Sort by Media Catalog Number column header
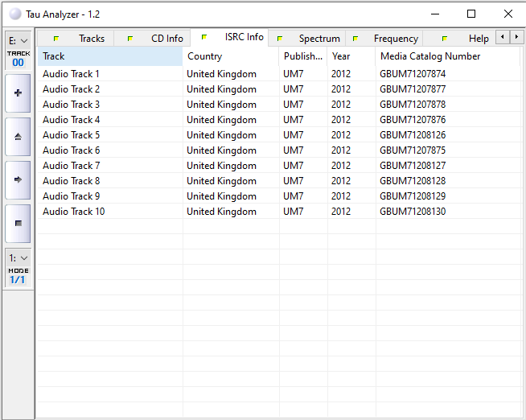Screen dimensions: 526x420 [448, 56]
